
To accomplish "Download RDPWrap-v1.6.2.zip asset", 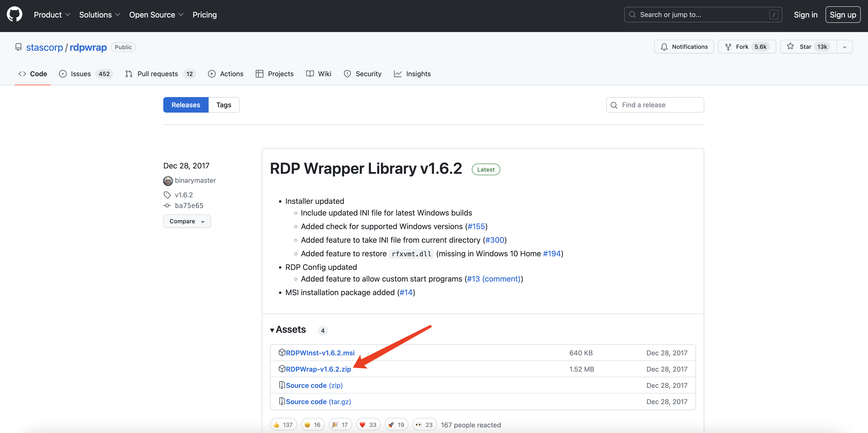I will tap(318, 369).
